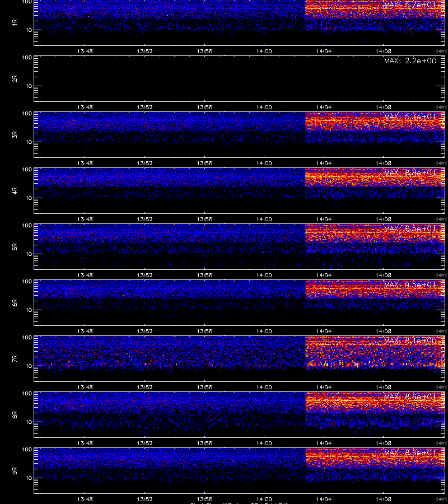The height and width of the screenshot is (504, 448).
Task: Click the 100 y-axis value of panel 2R
Action: pos(27,58)
